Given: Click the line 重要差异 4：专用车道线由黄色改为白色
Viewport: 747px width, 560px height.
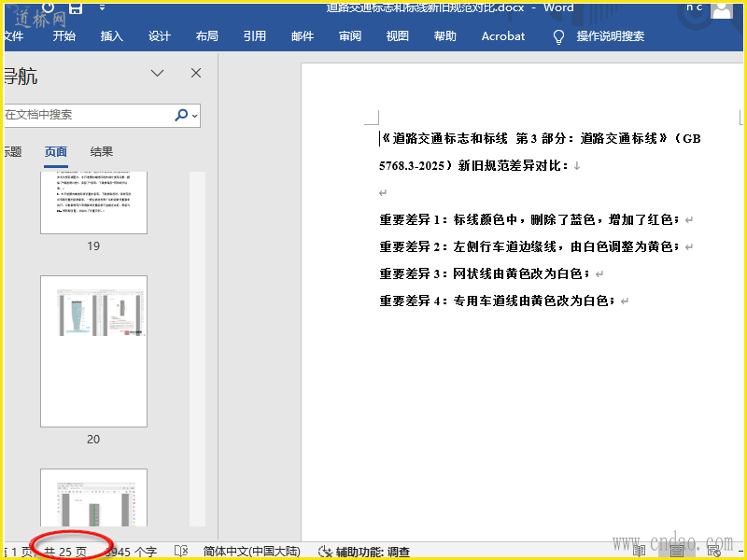Looking at the screenshot, I should pos(498,301).
